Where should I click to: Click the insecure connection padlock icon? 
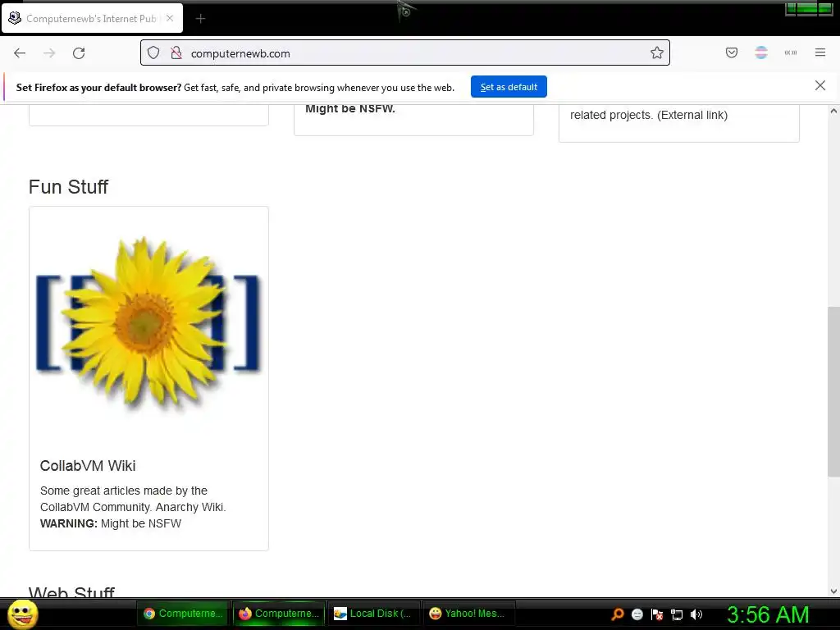(x=176, y=53)
